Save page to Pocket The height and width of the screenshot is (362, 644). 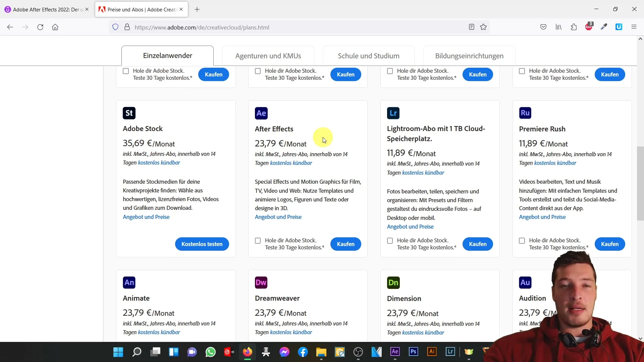[x=543, y=27]
